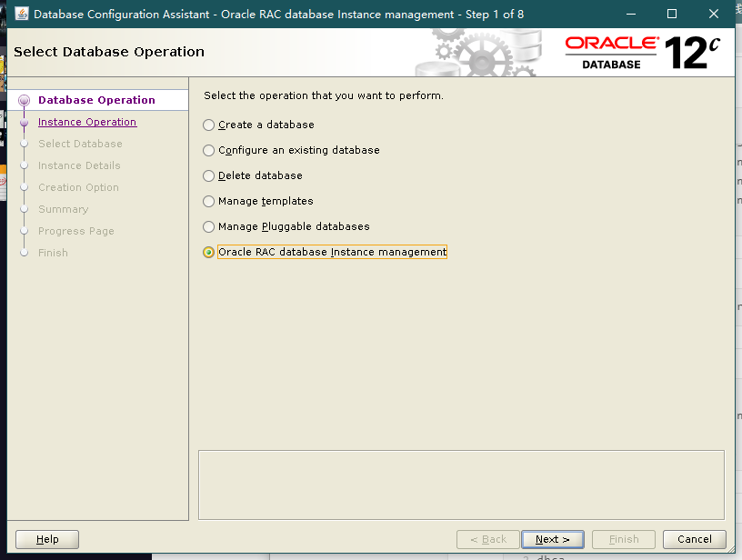Viewport: 742px width, 560px height.
Task: Maximize the Database Configuration Assistant window
Action: pyautogui.click(x=671, y=15)
